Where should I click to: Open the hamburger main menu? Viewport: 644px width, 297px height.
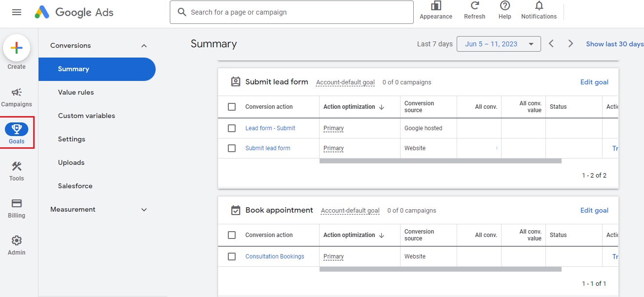click(17, 12)
